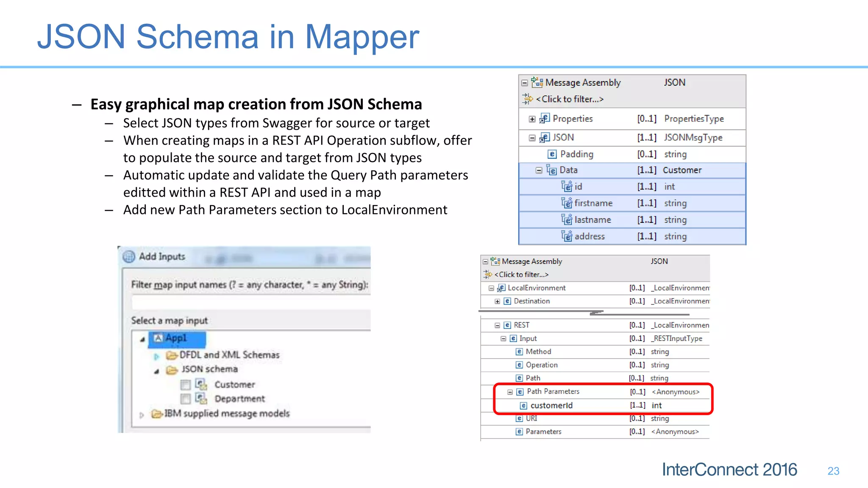The width and height of the screenshot is (868, 488).
Task: Click the address field icon
Action: 567,236
